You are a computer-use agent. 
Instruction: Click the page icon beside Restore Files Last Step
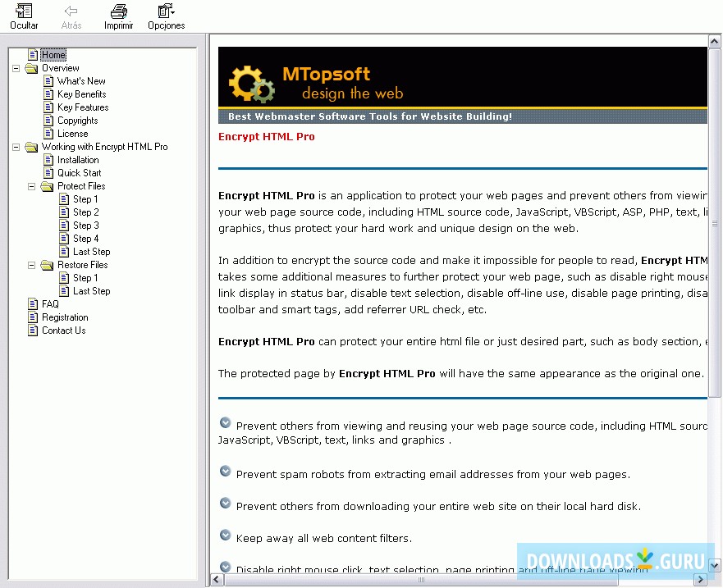coord(64,291)
